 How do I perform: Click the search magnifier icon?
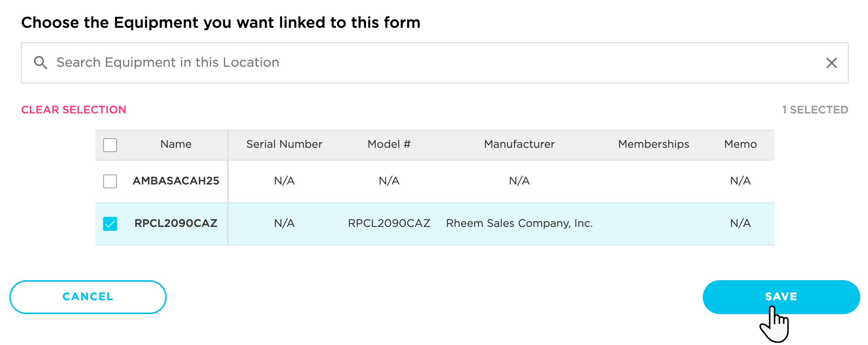coord(41,63)
